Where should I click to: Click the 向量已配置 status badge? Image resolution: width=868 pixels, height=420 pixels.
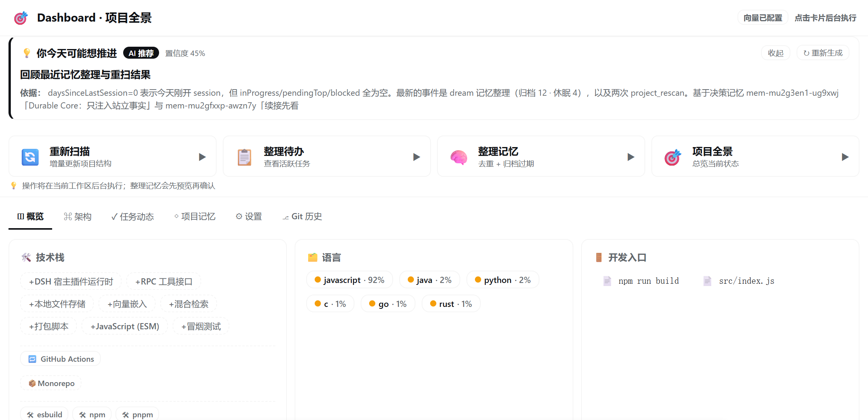(x=763, y=18)
